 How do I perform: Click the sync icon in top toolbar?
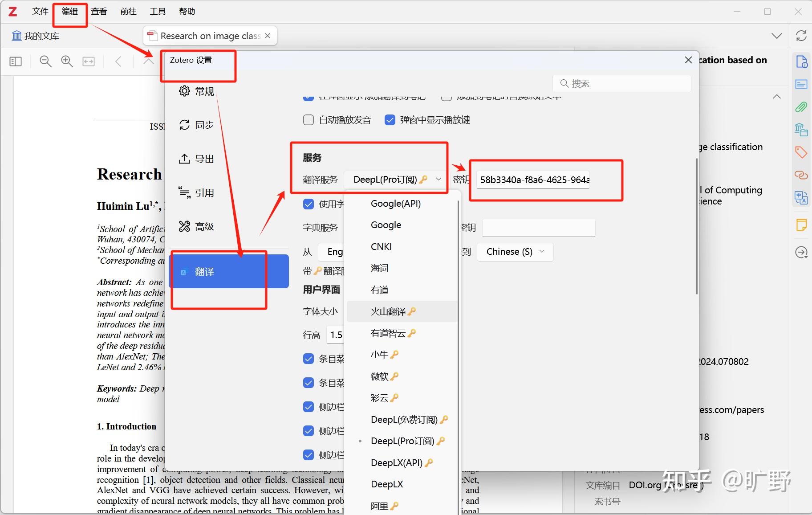point(802,36)
